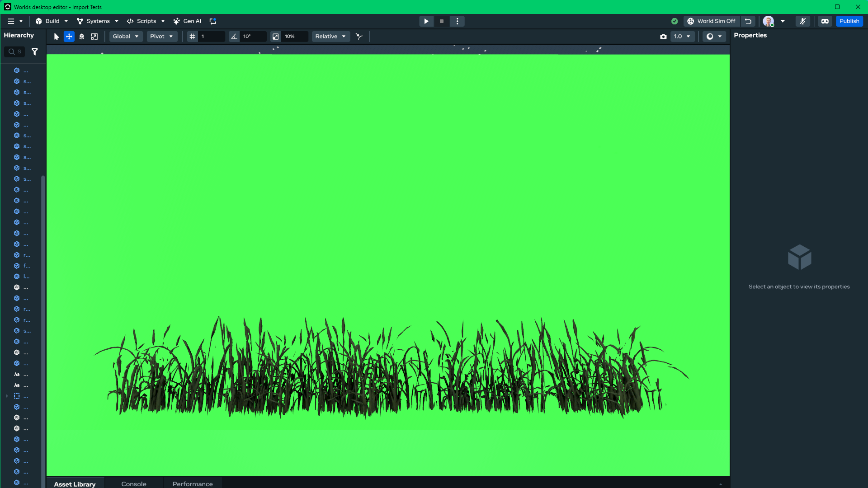Image resolution: width=868 pixels, height=488 pixels.
Task: Toggle World Sim Off button
Action: (x=712, y=21)
